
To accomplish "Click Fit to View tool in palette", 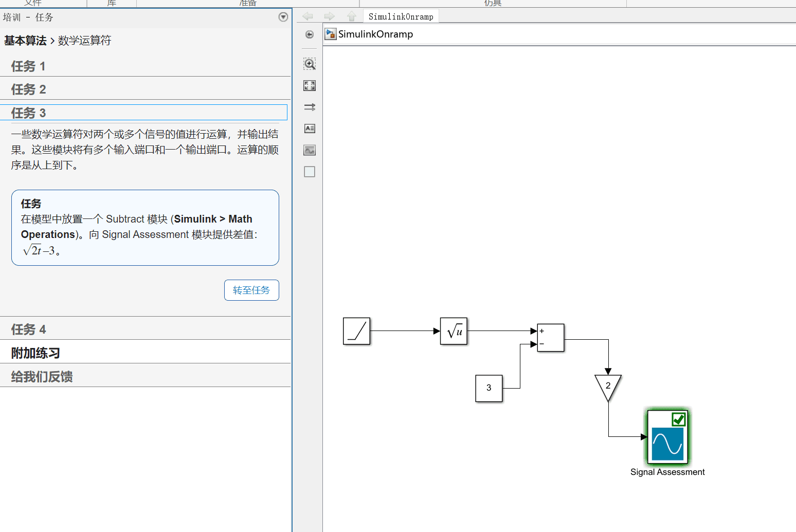I will coord(310,85).
